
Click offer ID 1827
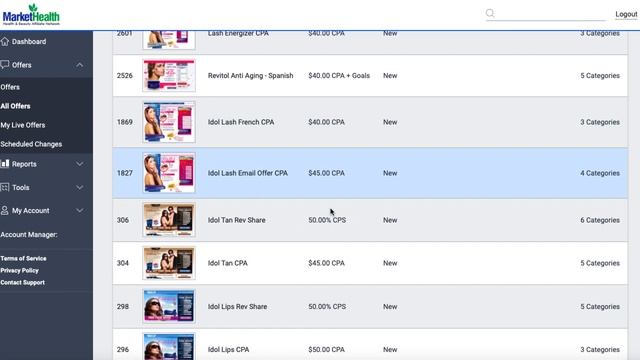[x=124, y=173]
